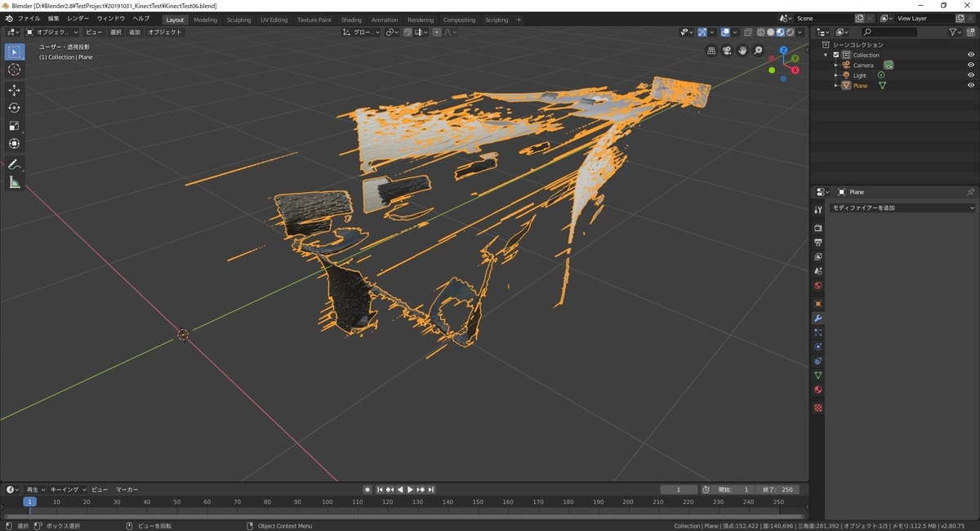Click the Blender logo menu icon
The width and height of the screenshot is (980, 531).
click(x=8, y=19)
